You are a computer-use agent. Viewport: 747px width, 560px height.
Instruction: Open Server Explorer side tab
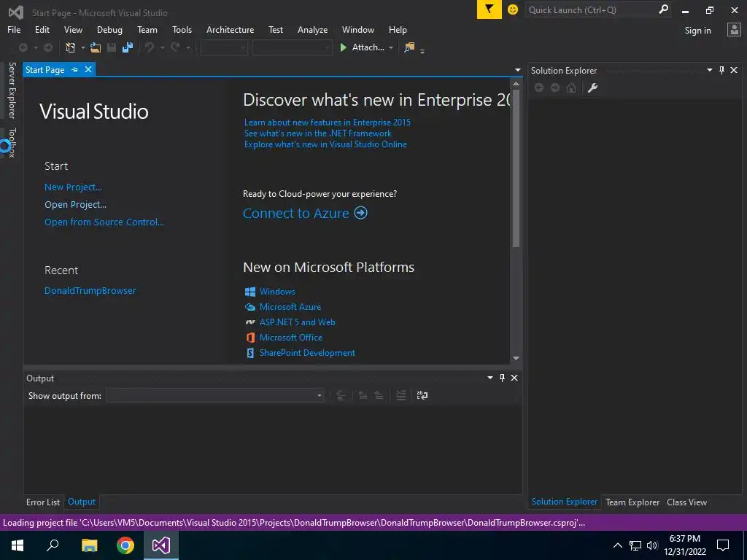pyautogui.click(x=12, y=90)
